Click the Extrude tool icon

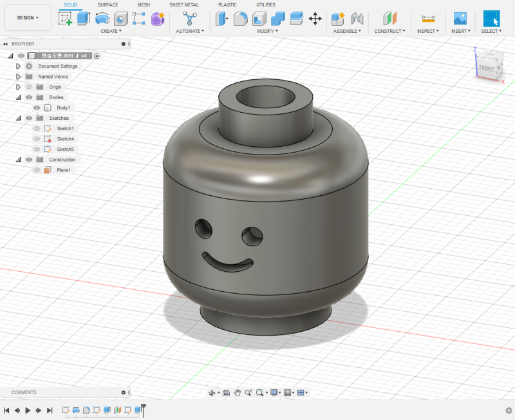(x=84, y=18)
